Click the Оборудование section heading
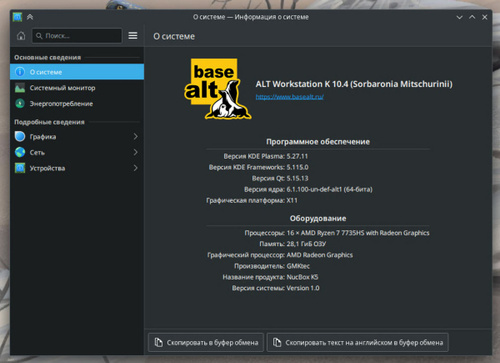The height and width of the screenshot is (363, 500). pos(318,218)
